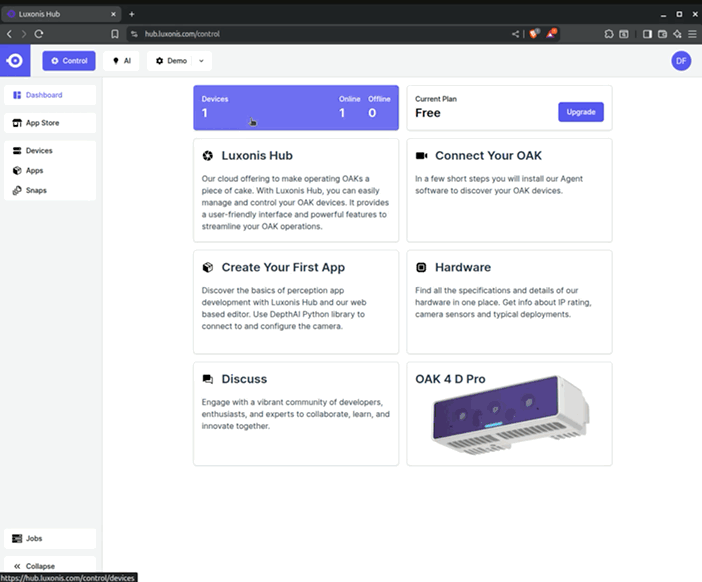Open Snaps in the sidebar

50,190
